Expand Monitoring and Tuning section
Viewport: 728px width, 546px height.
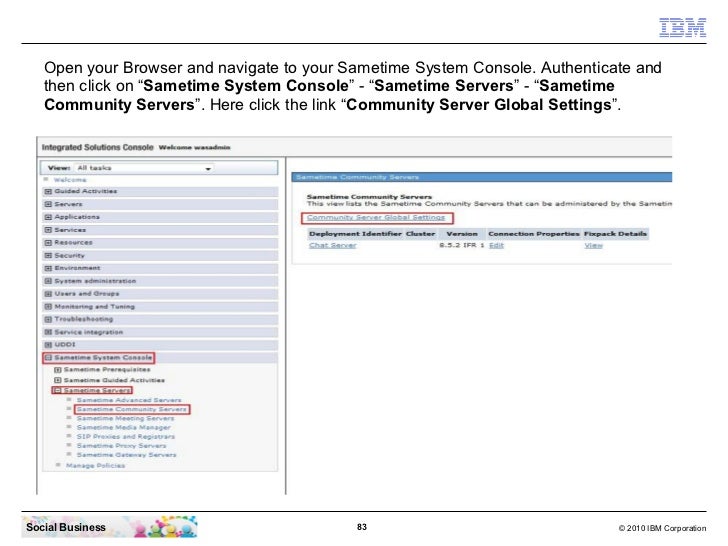[48, 306]
